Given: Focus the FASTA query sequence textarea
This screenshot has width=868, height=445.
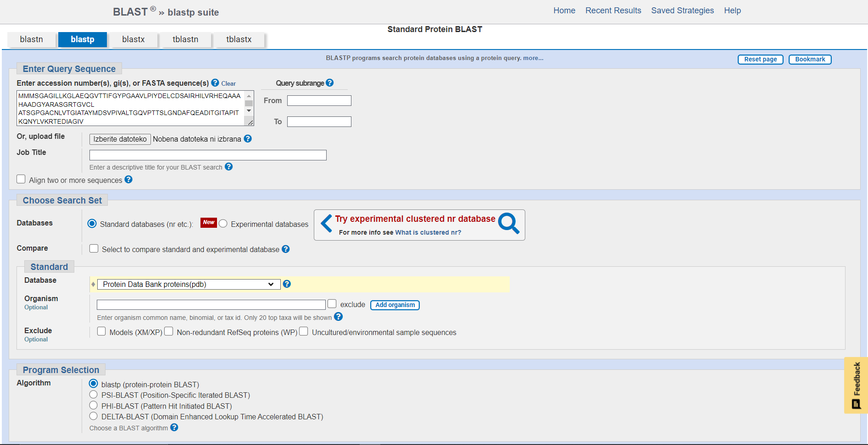Looking at the screenshot, I should pos(131,108).
